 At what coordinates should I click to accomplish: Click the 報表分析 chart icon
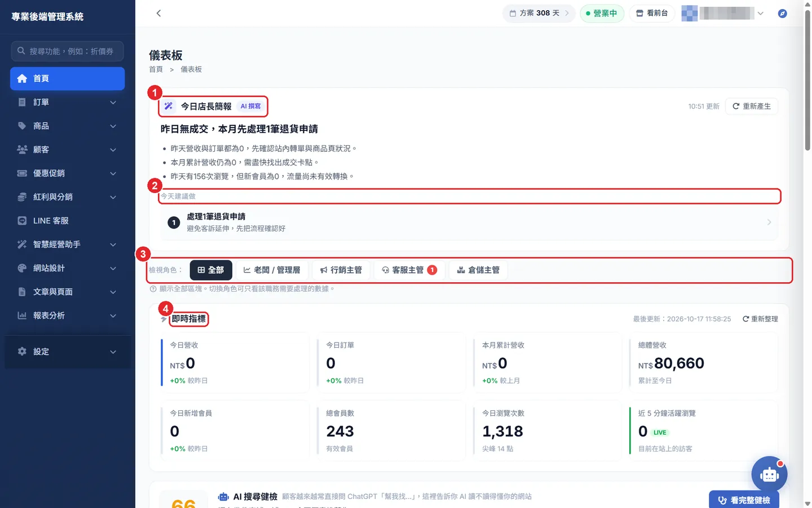22,316
